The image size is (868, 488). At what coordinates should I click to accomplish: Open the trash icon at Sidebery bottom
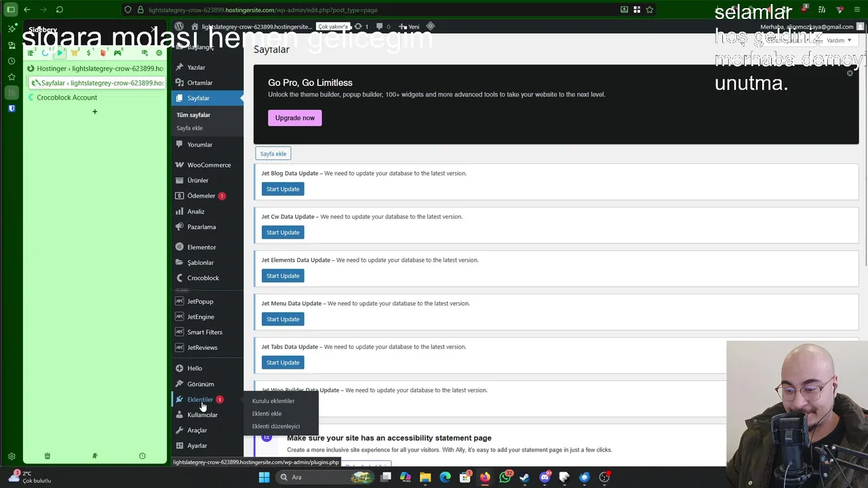pos(47,456)
